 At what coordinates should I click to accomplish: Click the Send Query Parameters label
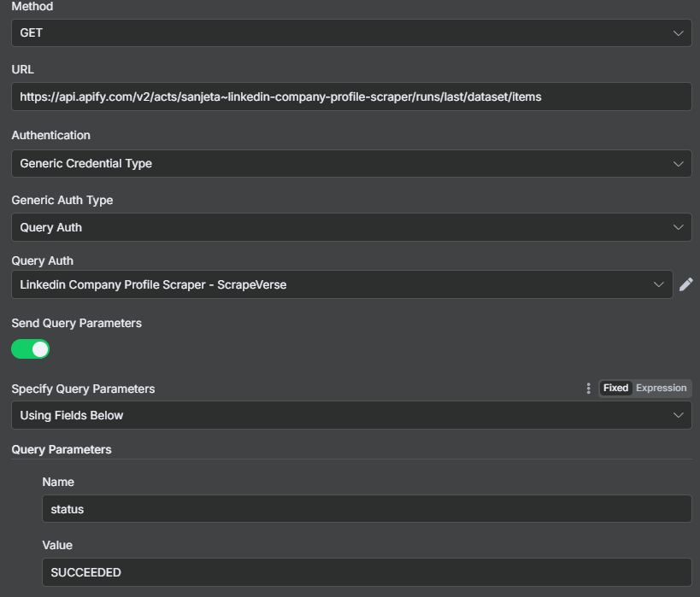76,323
